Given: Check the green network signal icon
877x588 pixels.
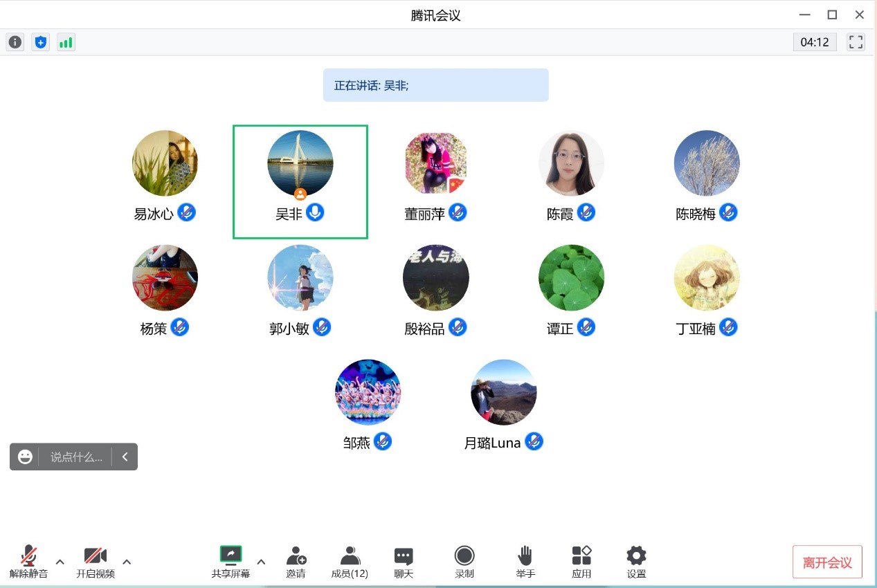Looking at the screenshot, I should click(66, 42).
